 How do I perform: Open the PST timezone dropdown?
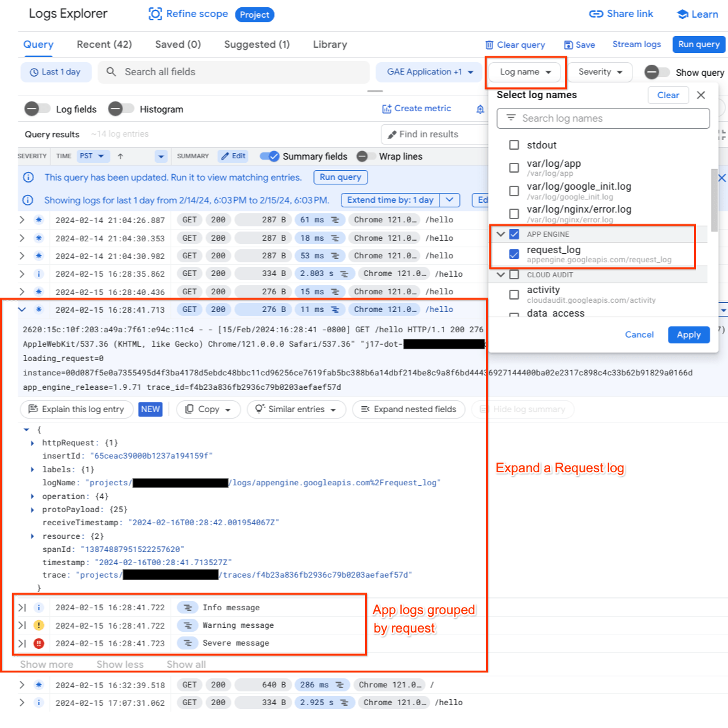click(x=94, y=156)
